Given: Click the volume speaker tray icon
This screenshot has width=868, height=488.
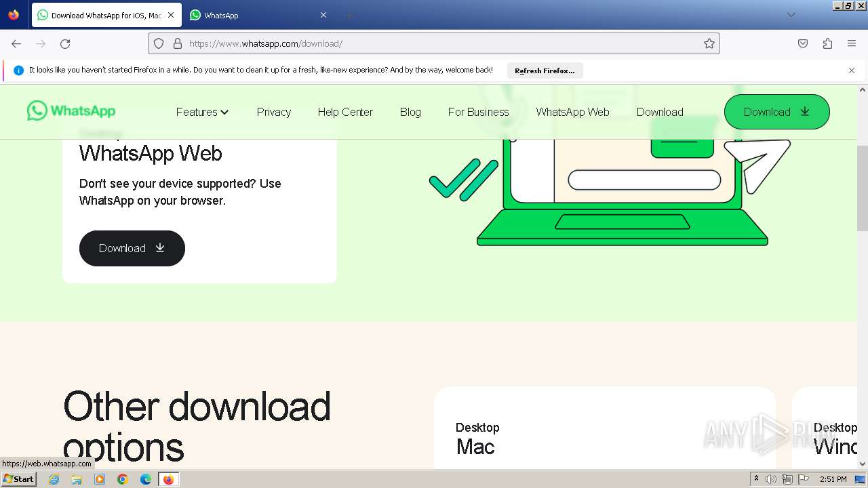Looking at the screenshot, I should tap(771, 479).
